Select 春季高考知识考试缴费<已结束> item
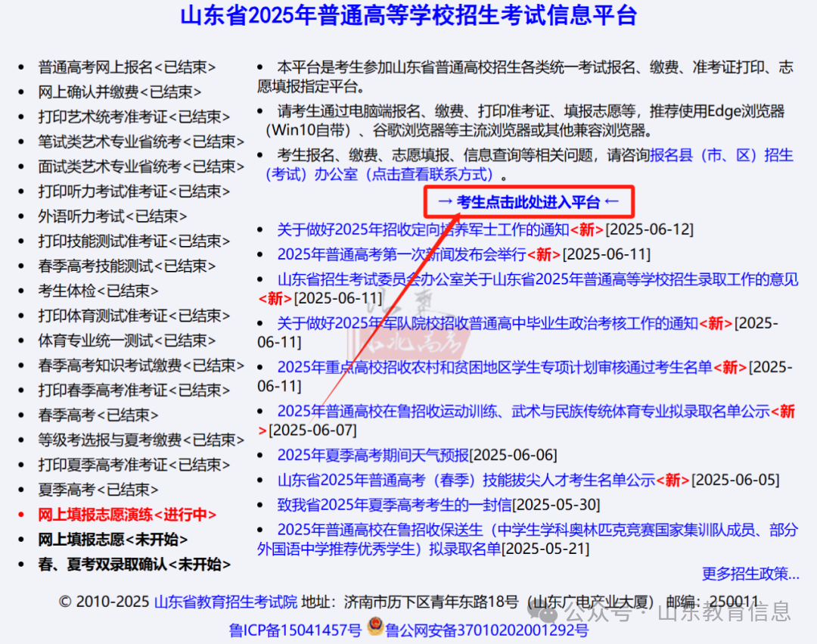Screen dimensions: 817x644 tap(141, 366)
